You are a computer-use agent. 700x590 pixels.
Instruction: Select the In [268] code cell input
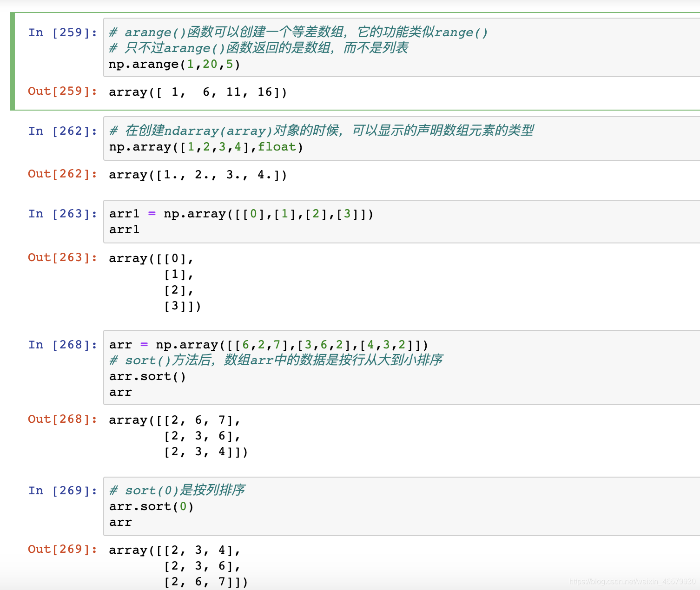click(402, 367)
